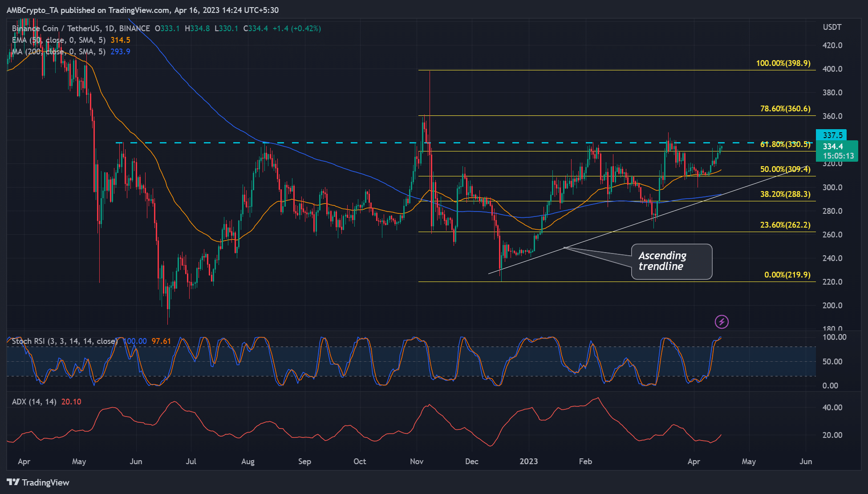Click the 280.0 price axis tick
Image resolution: width=868 pixels, height=494 pixels.
(x=832, y=211)
